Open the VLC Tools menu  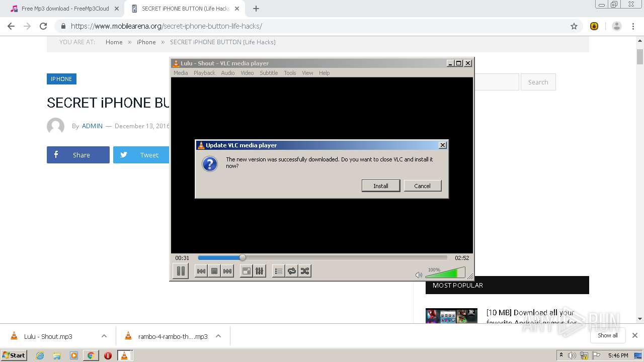290,73
